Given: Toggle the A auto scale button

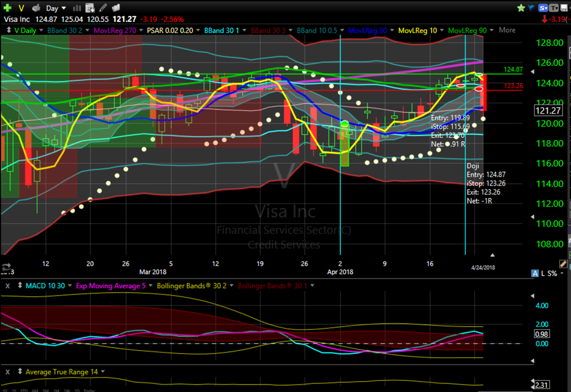Looking at the screenshot, I should click(534, 273).
